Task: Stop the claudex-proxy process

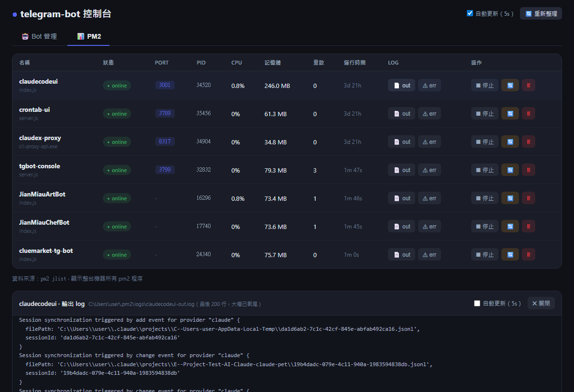Action: point(485,142)
